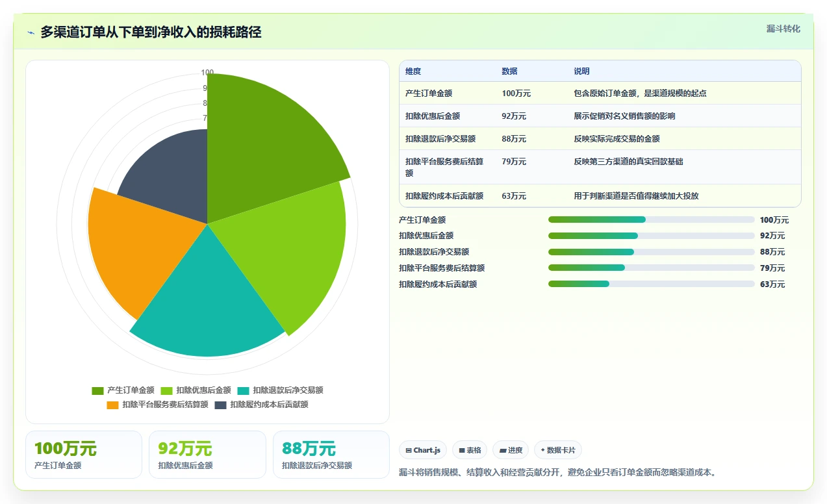The height and width of the screenshot is (504, 827).
Task: Click the 漏斗转化 label in the header
Action: [783, 29]
